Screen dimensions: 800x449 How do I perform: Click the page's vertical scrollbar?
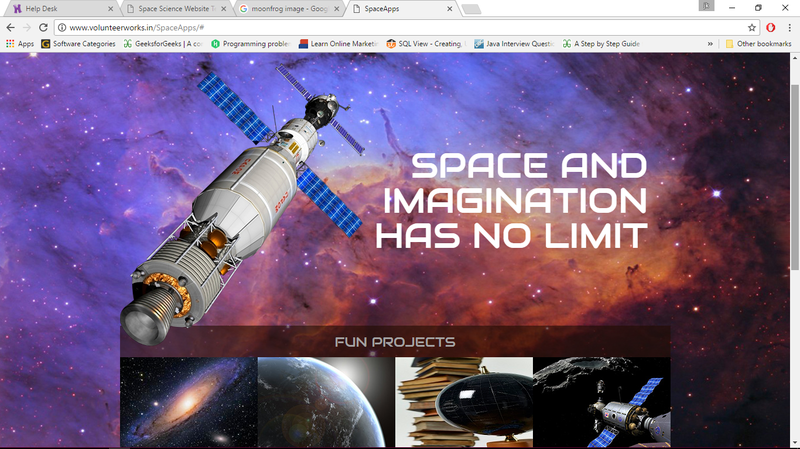(795, 170)
